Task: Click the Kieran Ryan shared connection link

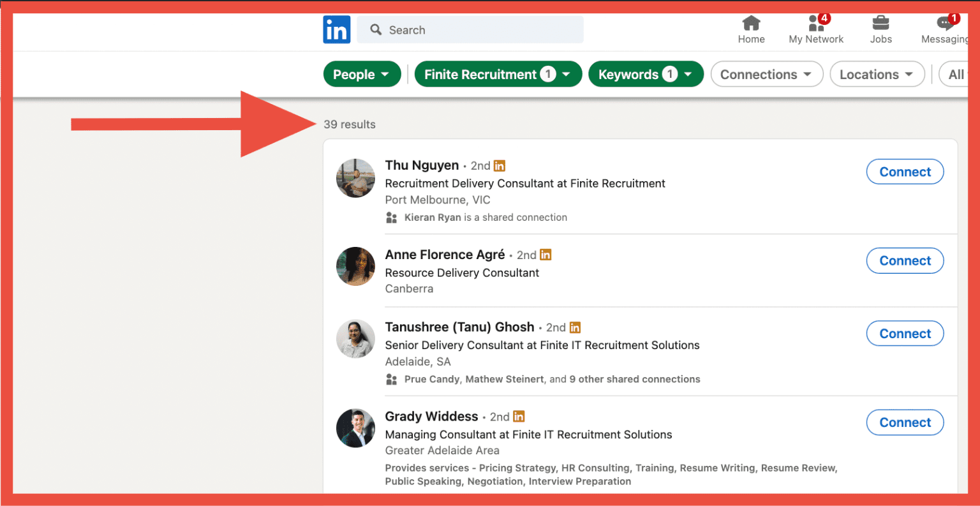Action: tap(433, 218)
